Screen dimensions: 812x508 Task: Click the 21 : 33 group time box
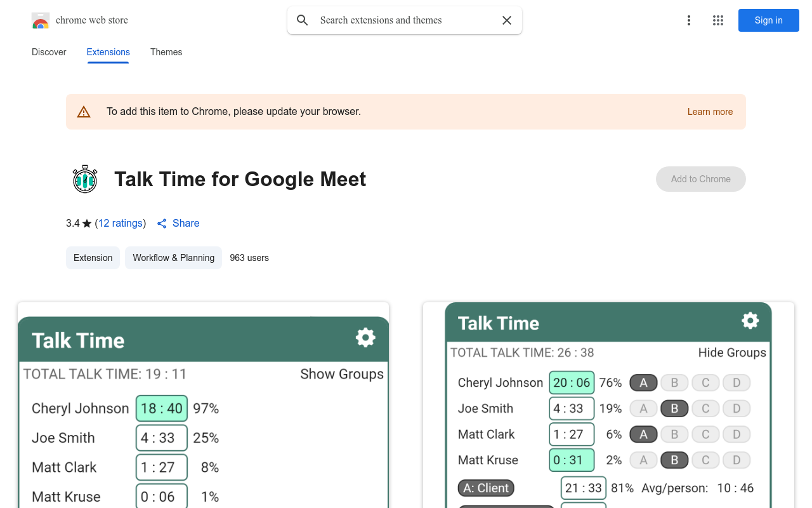pyautogui.click(x=584, y=488)
